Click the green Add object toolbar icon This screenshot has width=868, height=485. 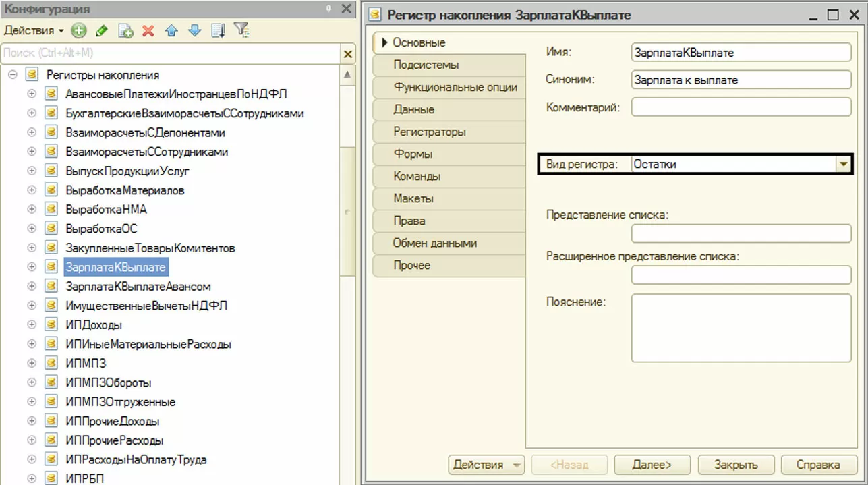pyautogui.click(x=79, y=30)
